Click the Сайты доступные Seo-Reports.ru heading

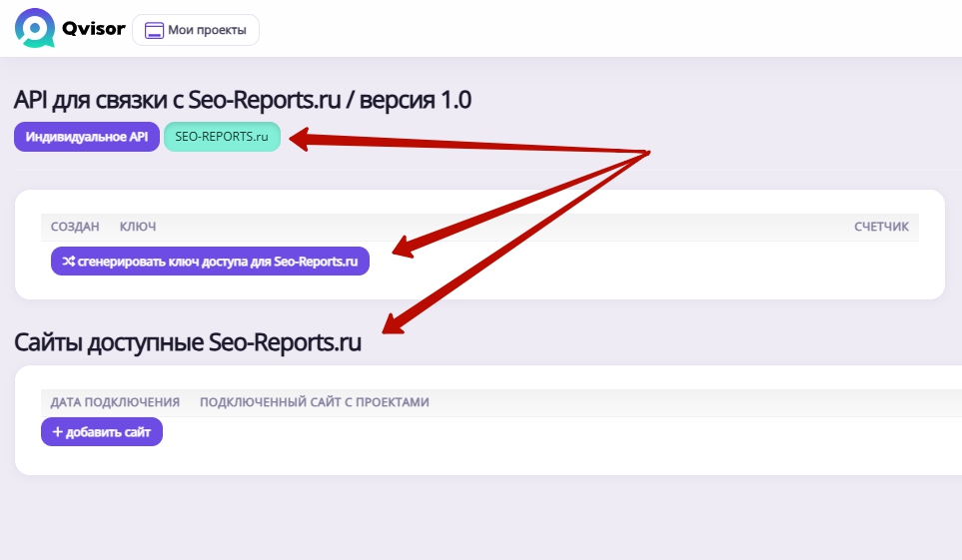pyautogui.click(x=188, y=342)
